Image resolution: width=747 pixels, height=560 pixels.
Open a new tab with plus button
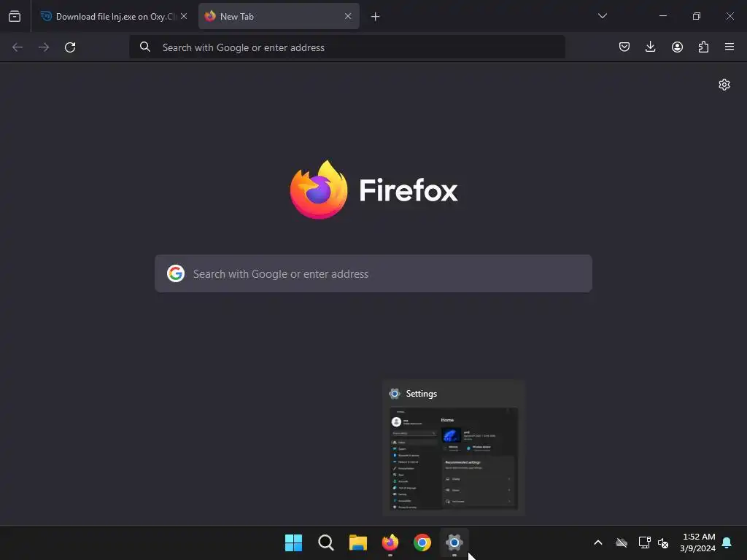tap(376, 17)
